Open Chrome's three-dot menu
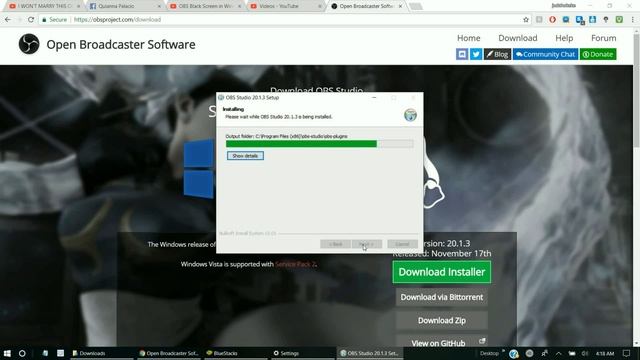Viewport: 640px width, 360px height. point(632,20)
